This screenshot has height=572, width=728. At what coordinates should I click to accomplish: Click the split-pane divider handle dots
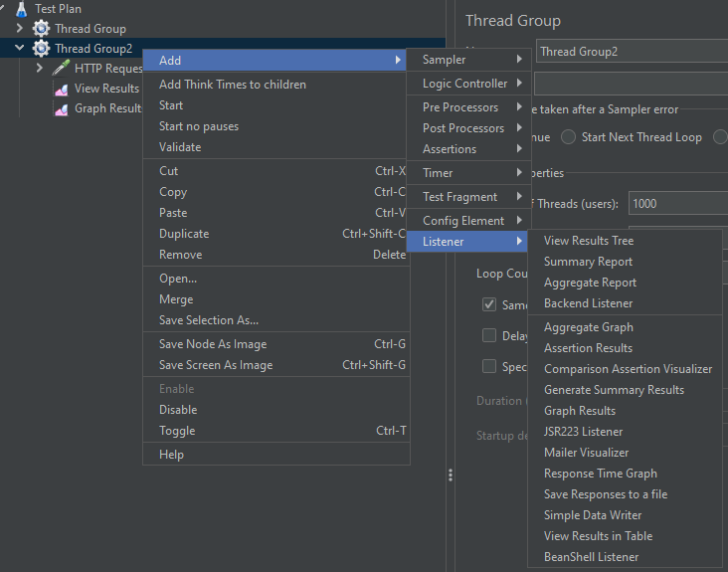pos(451,475)
